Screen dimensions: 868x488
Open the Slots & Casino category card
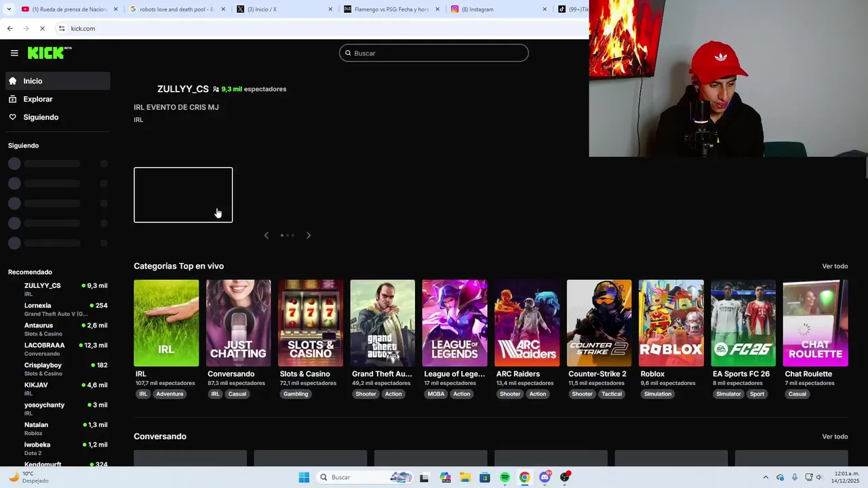[x=311, y=323]
